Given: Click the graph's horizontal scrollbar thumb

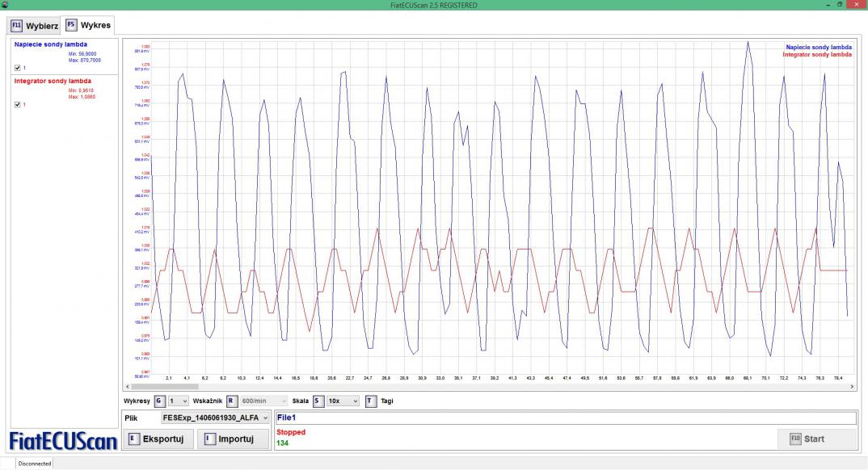Looking at the screenshot, I should click(163, 387).
